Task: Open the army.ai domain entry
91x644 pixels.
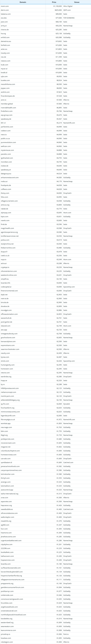Action: 4,26
